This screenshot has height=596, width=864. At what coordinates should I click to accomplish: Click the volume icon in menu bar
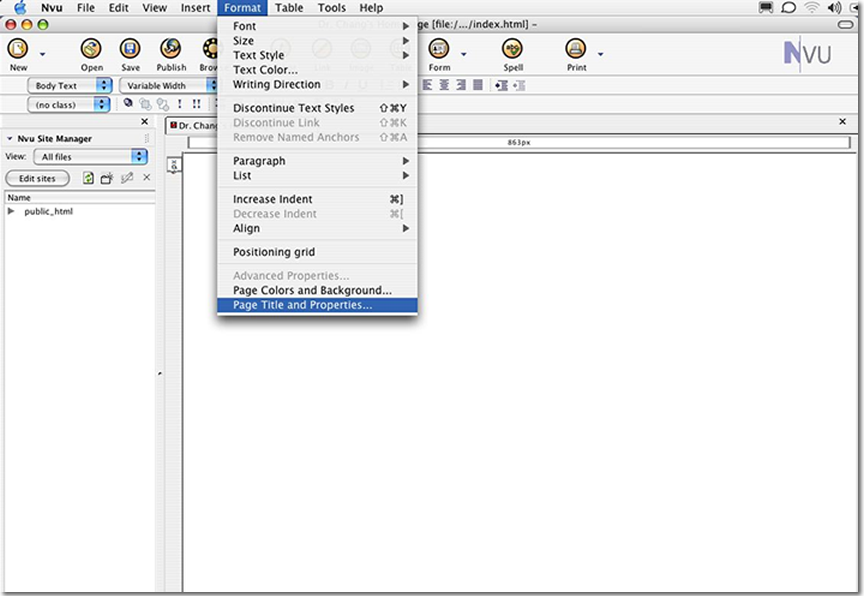[834, 8]
